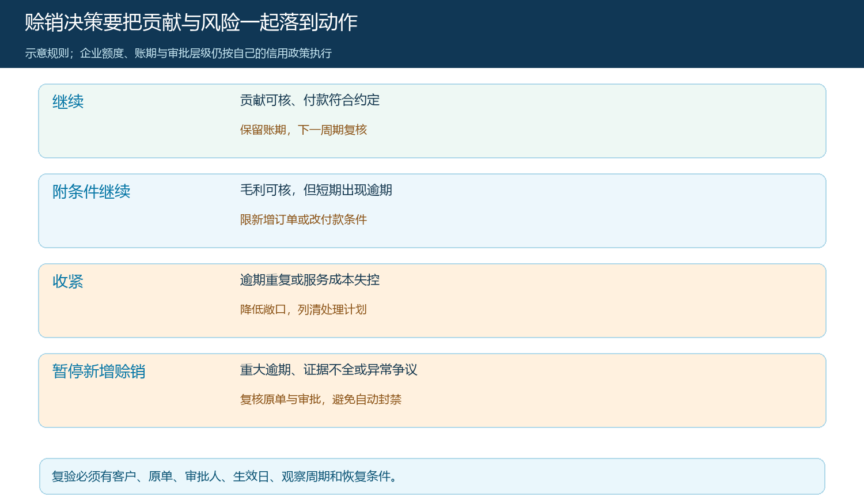
Task: Click the footer note starting 复验必须有客户
Action: 225,476
